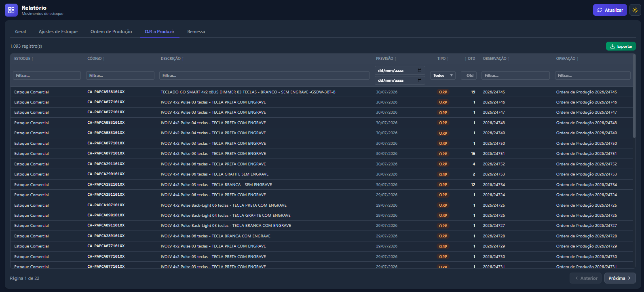Export records with Exportar button
This screenshot has width=644, height=292.
coord(621,46)
